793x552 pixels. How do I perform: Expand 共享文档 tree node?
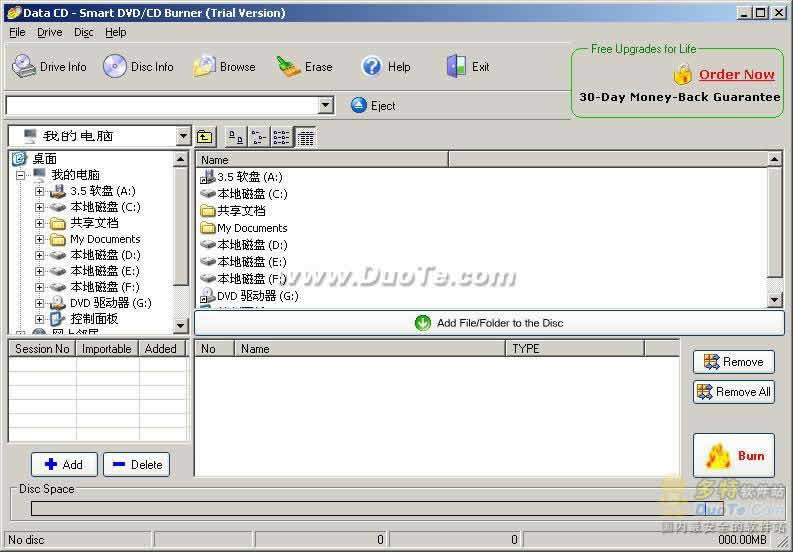point(39,223)
